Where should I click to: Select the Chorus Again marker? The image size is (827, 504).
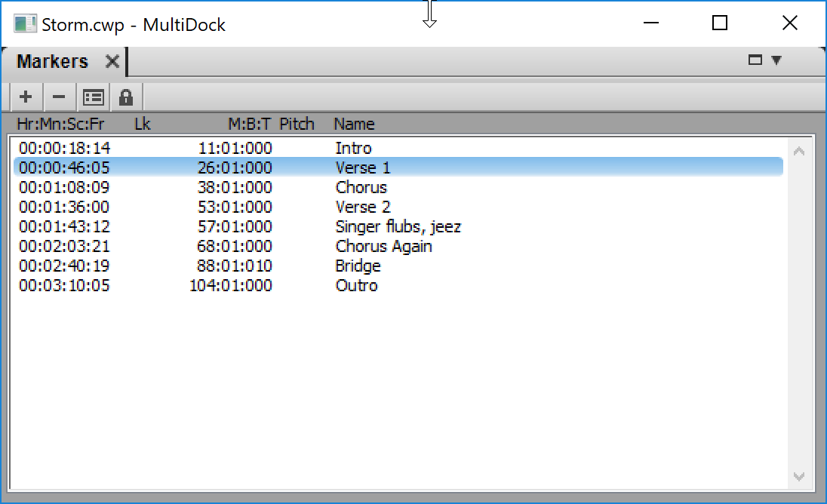383,246
